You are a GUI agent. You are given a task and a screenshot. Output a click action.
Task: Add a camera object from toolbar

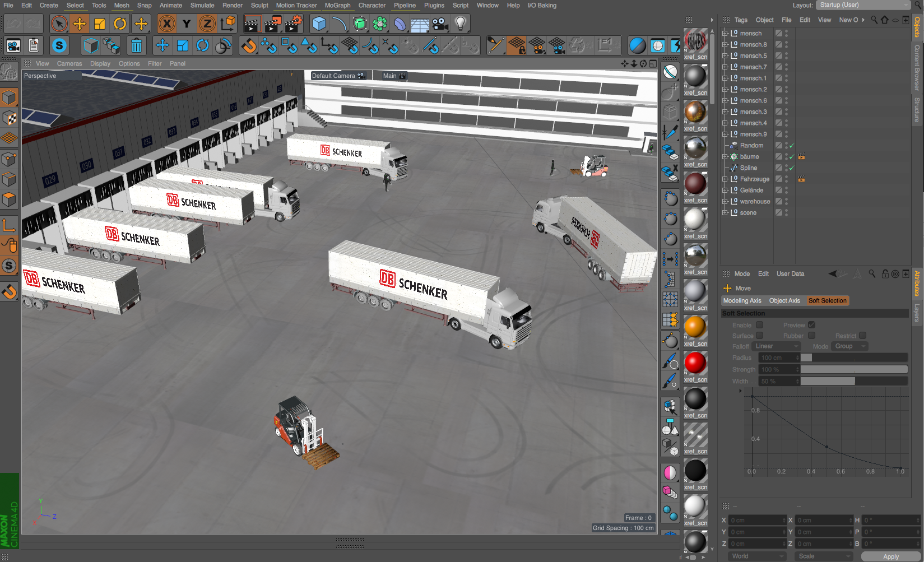[440, 24]
